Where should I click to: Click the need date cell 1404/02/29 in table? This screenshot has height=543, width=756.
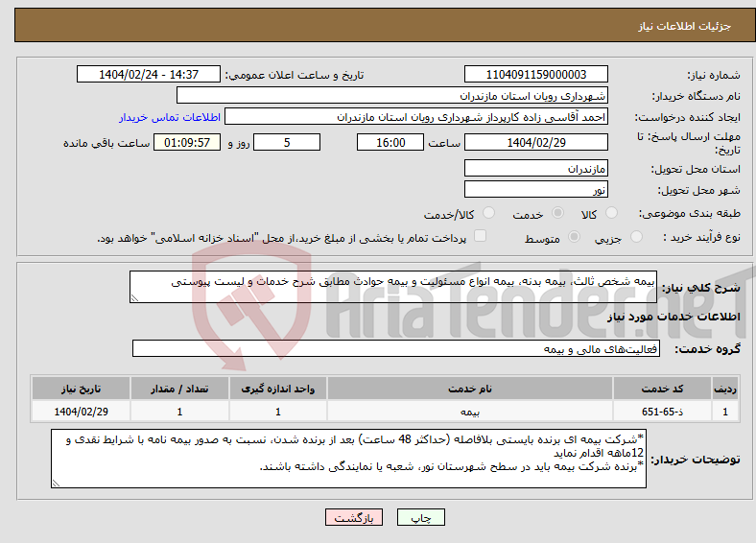pyautogui.click(x=81, y=412)
